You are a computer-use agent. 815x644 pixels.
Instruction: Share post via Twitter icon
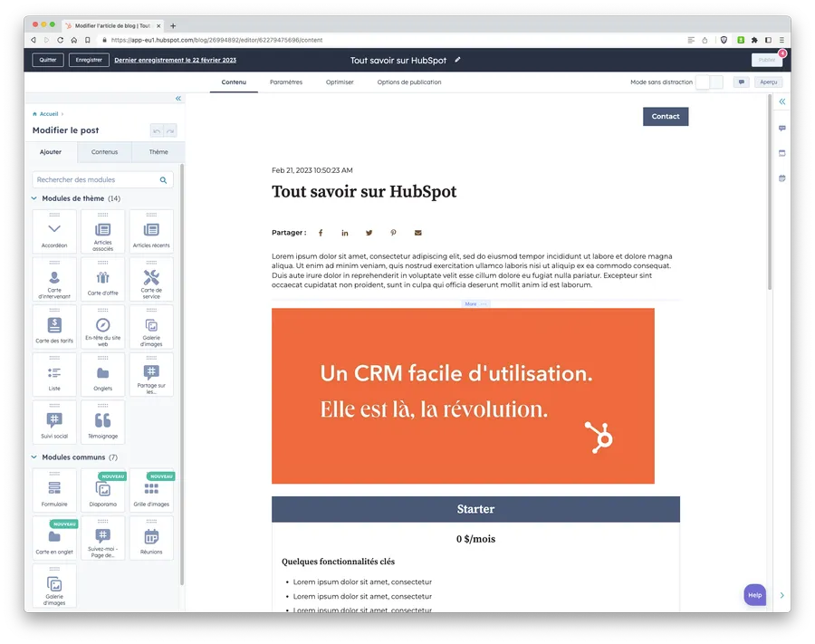369,233
